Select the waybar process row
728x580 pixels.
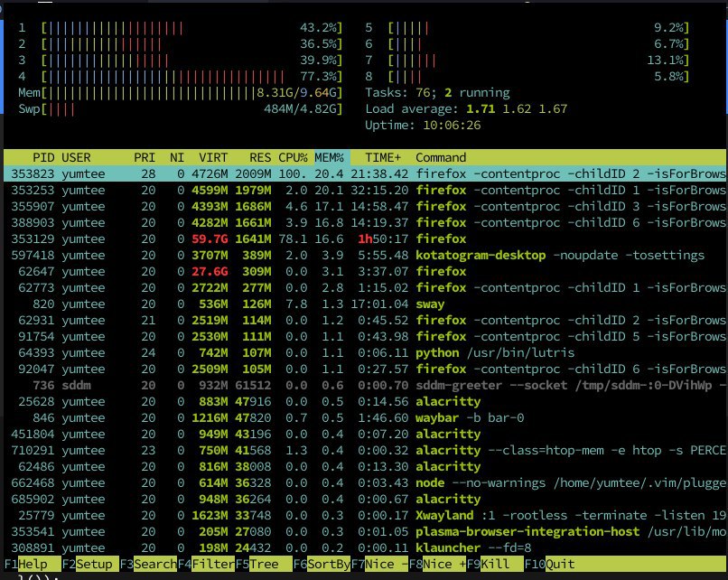click(x=366, y=417)
